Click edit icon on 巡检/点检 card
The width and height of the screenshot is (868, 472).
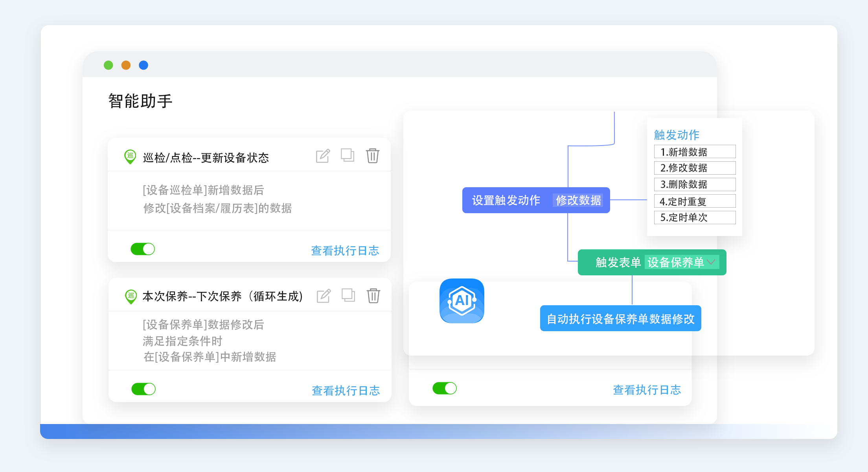(x=323, y=156)
